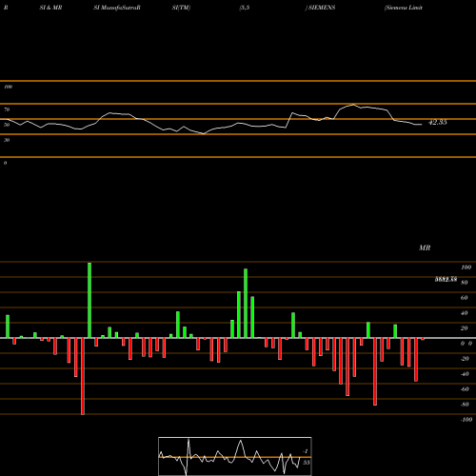Click the ') SIEMENS' ticker label
Screen dimensions: 476x476
click(320, 8)
